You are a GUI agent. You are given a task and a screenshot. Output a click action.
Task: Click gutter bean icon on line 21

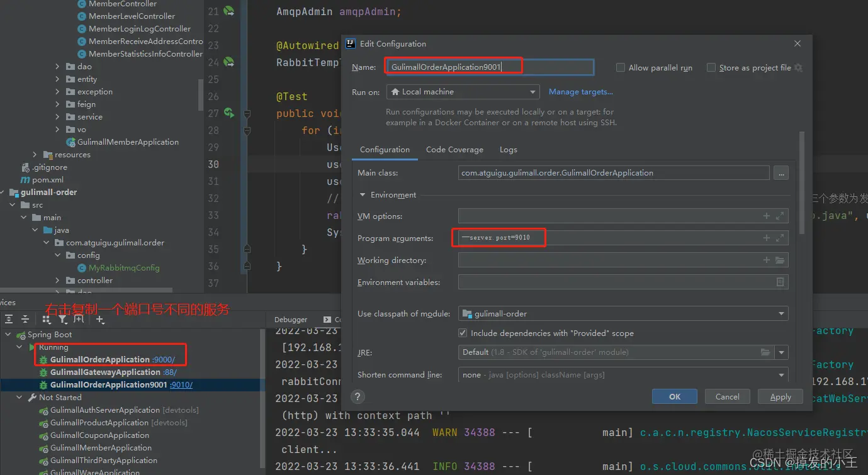229,11
